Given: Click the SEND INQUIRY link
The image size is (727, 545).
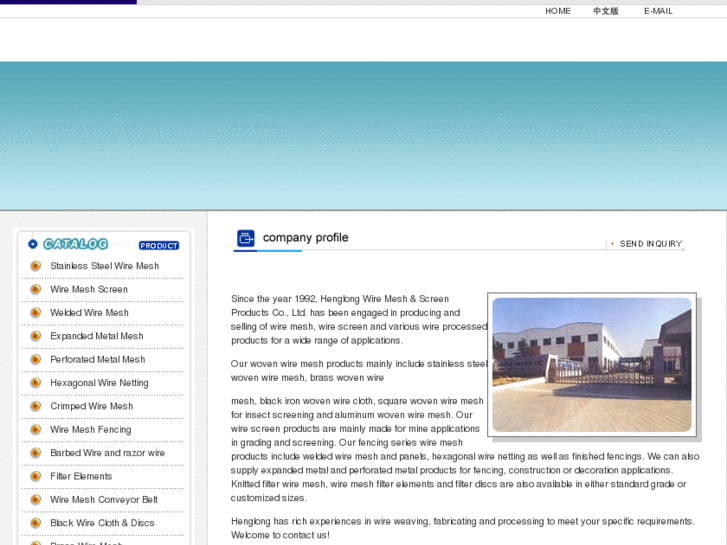Looking at the screenshot, I should [x=650, y=244].
